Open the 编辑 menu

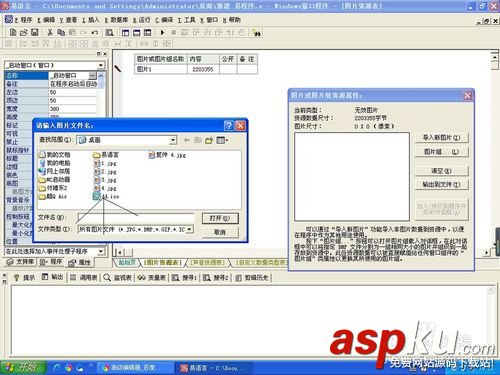tap(46, 20)
